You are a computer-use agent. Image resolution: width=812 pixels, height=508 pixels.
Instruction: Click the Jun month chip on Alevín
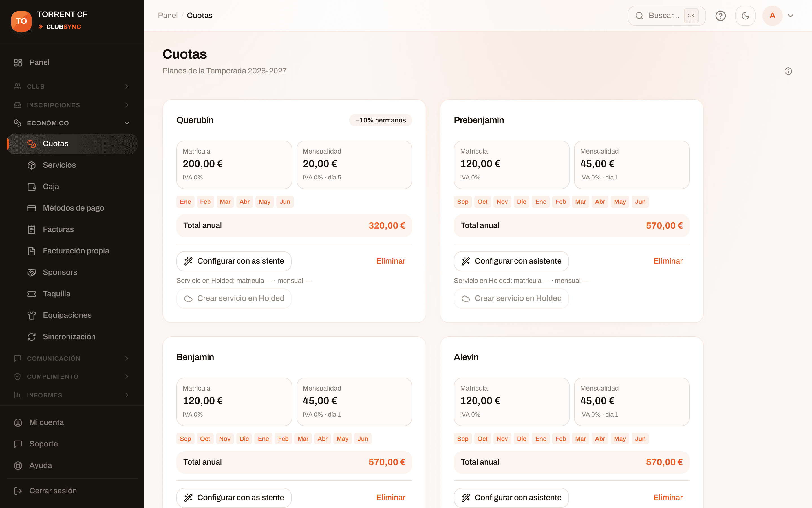[640, 439]
